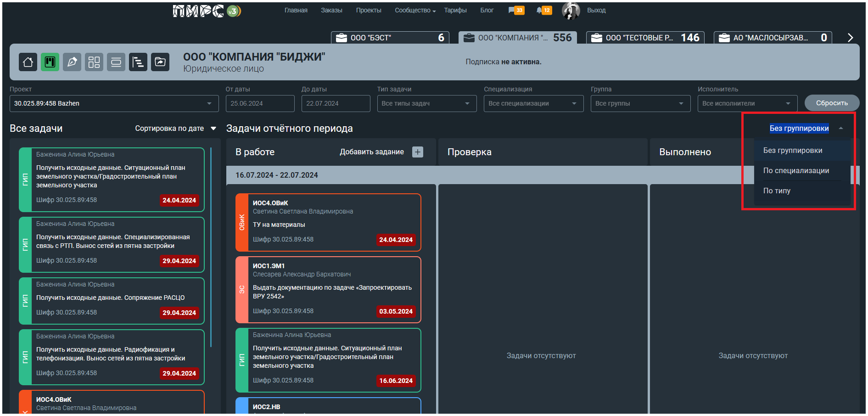Select the ООО "БЭСТ" company tab
Image resolution: width=868 pixels, height=416 pixels.
coord(390,38)
